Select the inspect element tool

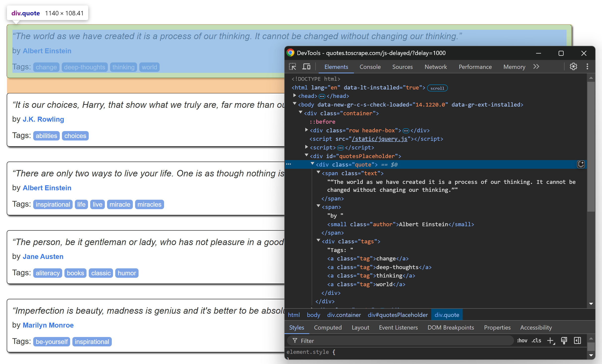pyautogui.click(x=293, y=67)
